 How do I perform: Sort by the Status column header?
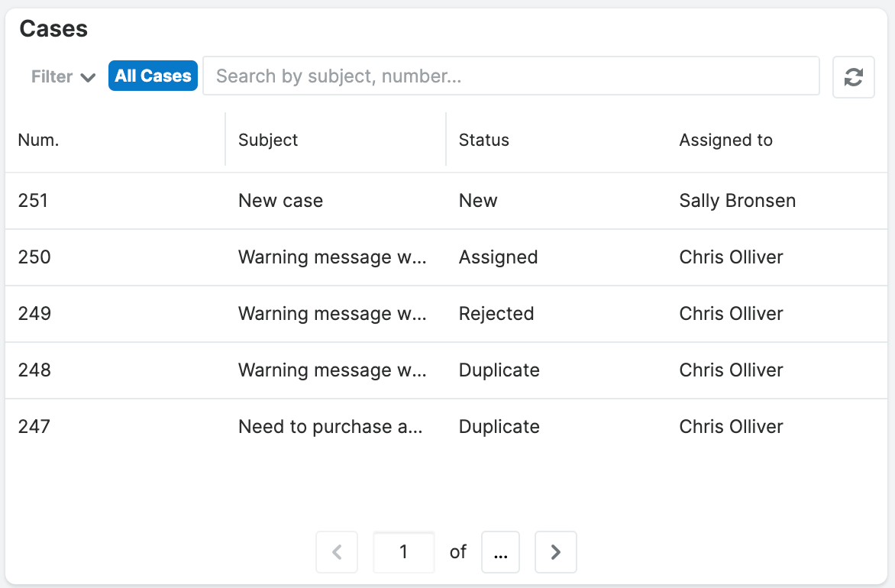(483, 140)
